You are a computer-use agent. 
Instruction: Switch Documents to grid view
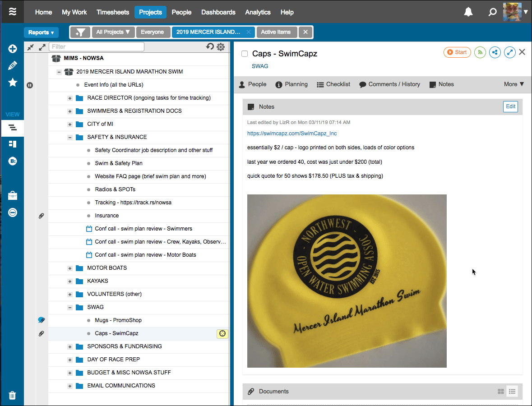pos(501,392)
